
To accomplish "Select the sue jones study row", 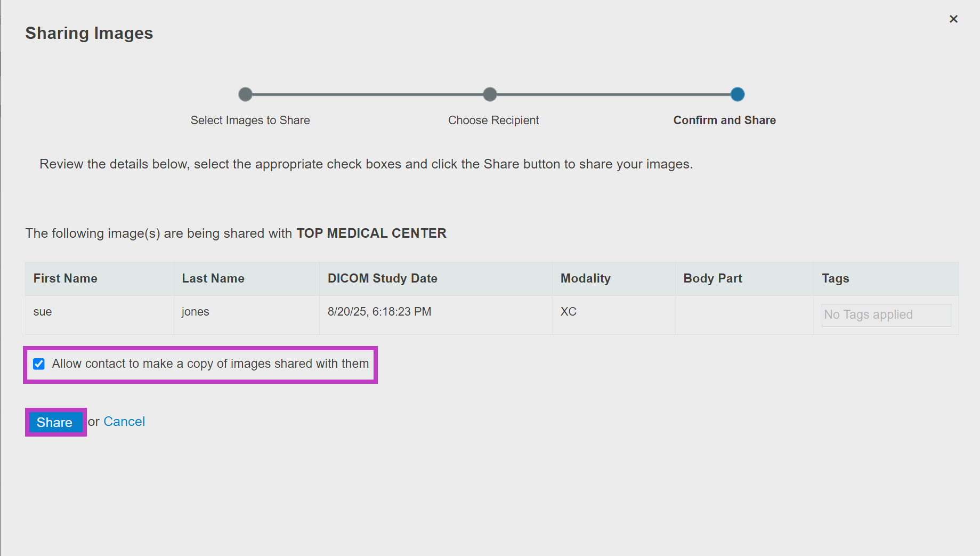I will [492, 315].
